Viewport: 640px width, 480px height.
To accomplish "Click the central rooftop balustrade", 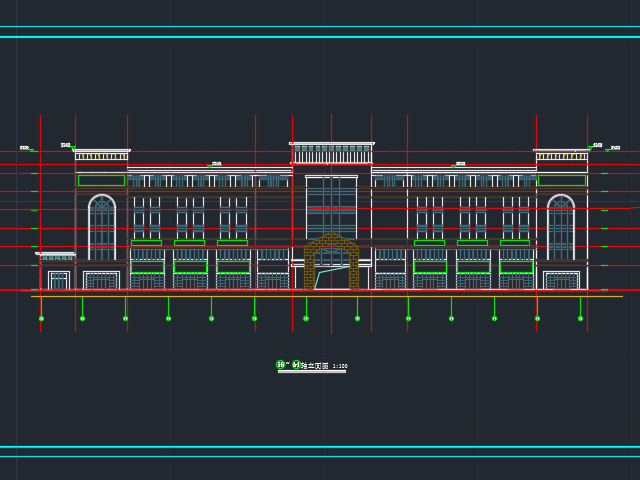I will (332, 153).
